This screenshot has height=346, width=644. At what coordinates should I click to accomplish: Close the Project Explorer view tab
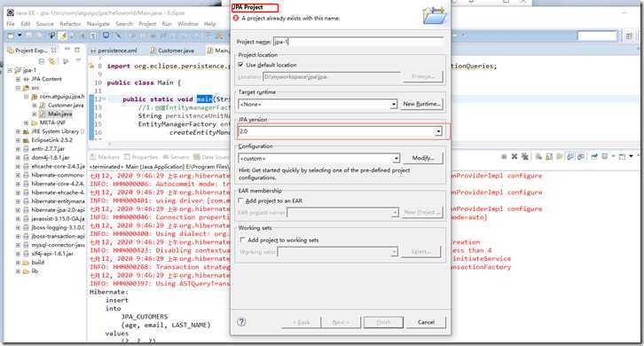[x=54, y=51]
